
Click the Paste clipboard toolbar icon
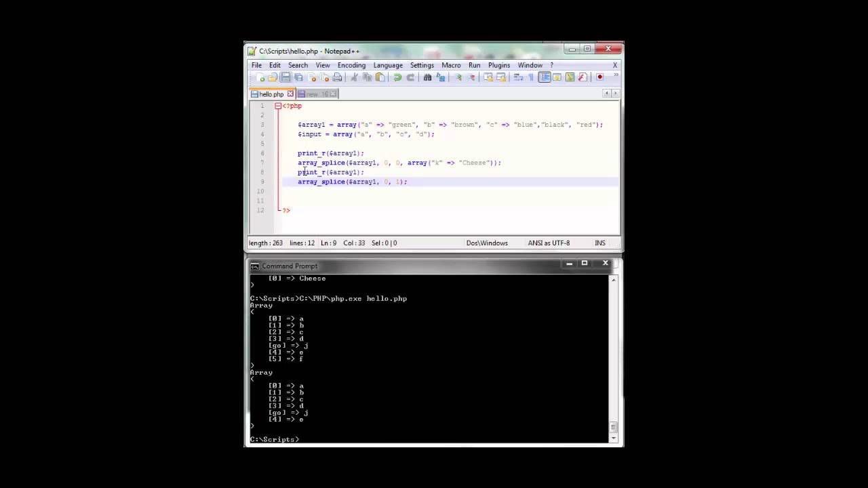coord(380,77)
